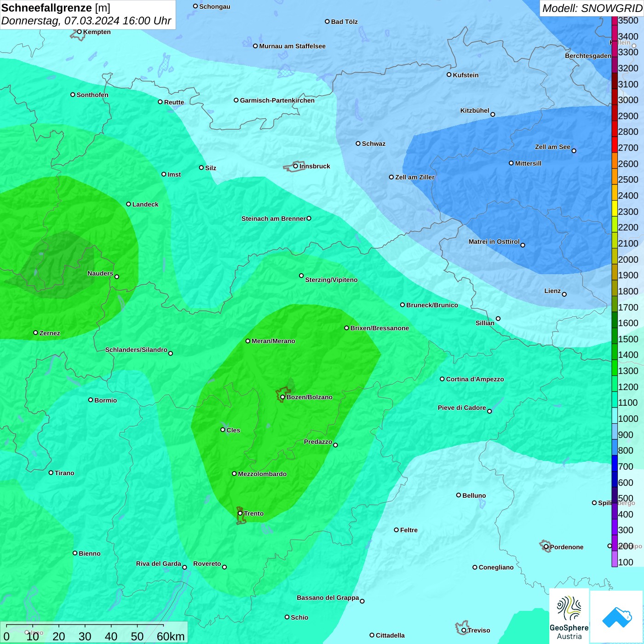The height and width of the screenshot is (644, 644).
Task: Click the 3500 value in the legend
Action: (628, 20)
